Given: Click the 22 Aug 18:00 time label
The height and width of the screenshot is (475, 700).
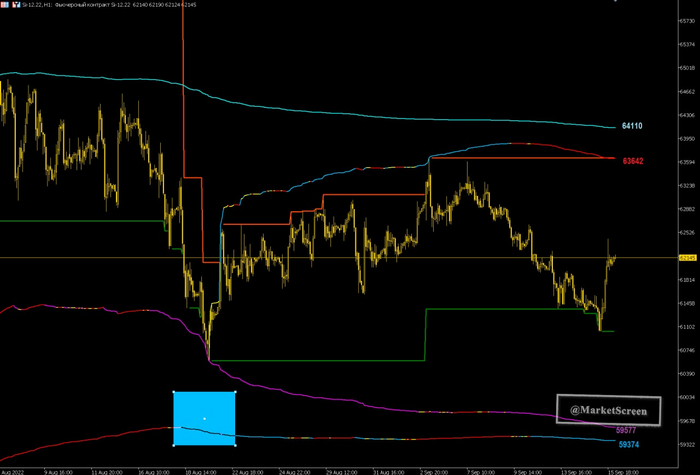Looking at the screenshot, I should (248, 472).
